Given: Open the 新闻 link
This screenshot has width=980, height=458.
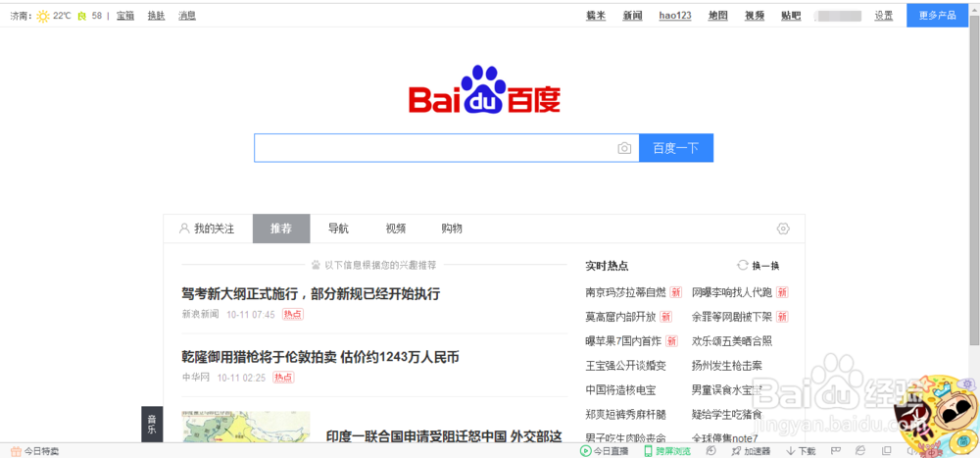Looking at the screenshot, I should [x=632, y=17].
